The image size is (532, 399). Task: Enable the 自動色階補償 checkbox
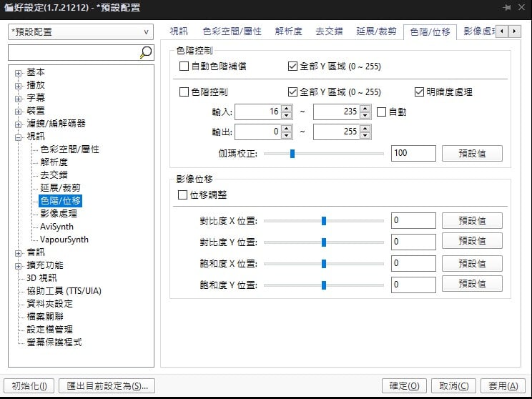tap(184, 66)
